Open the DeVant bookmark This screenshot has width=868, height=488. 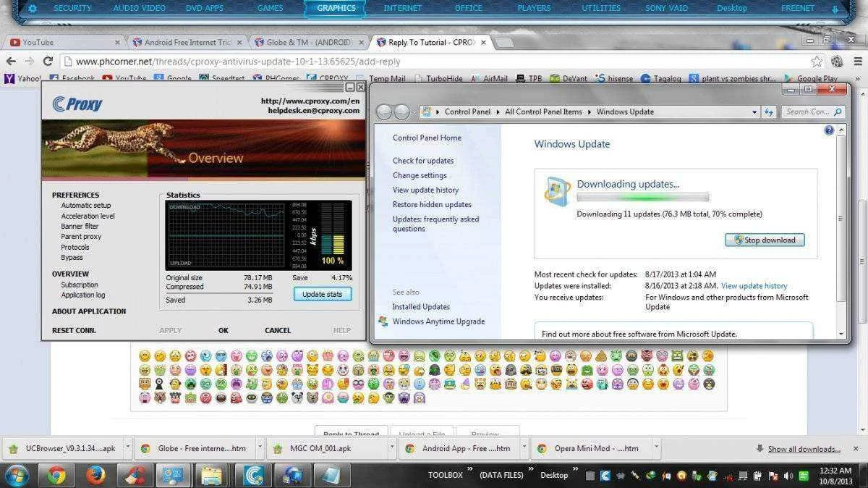(569, 78)
